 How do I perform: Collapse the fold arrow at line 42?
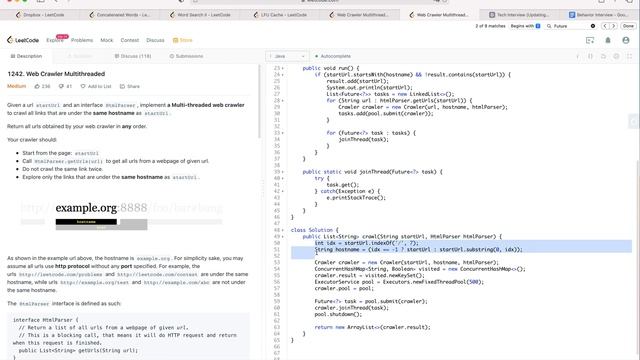pyautogui.click(x=282, y=191)
